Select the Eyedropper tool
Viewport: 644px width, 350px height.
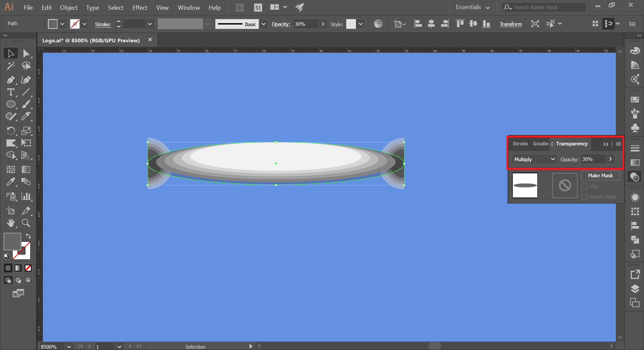tap(11, 182)
